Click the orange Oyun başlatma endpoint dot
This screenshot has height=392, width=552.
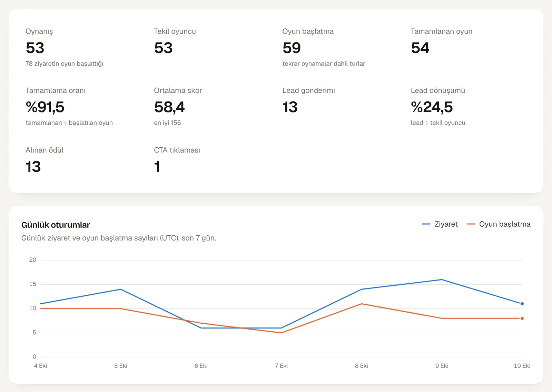coord(522,318)
